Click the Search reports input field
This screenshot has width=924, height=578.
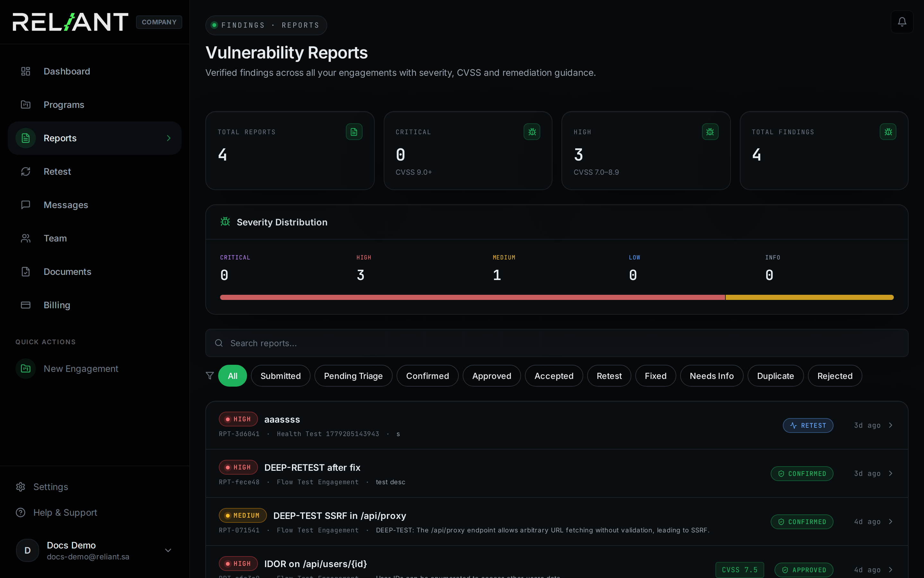pos(557,343)
